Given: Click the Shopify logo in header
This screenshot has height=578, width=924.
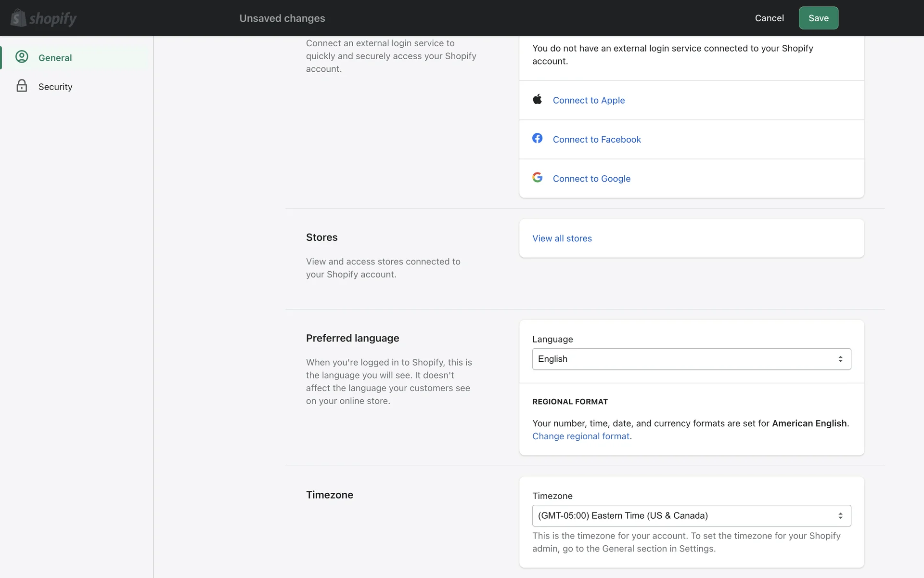Looking at the screenshot, I should (43, 18).
